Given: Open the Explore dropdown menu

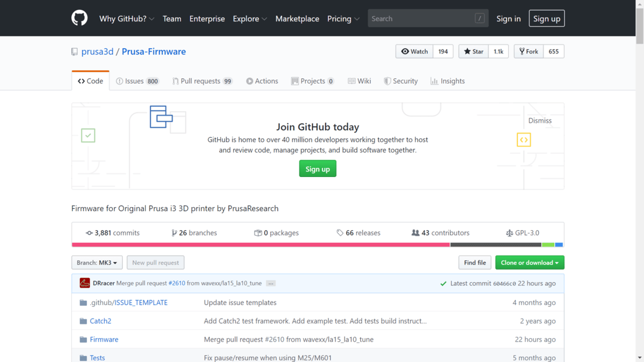Looking at the screenshot, I should [250, 18].
